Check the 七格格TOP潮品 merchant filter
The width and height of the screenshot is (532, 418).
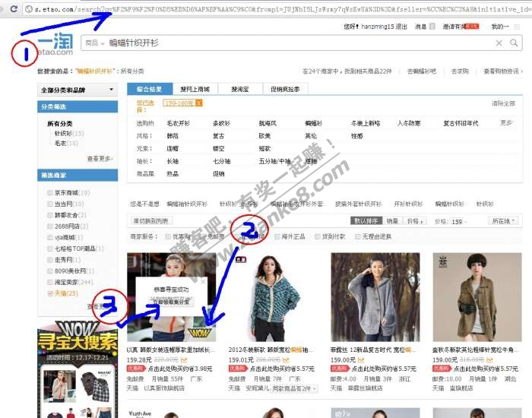50,249
